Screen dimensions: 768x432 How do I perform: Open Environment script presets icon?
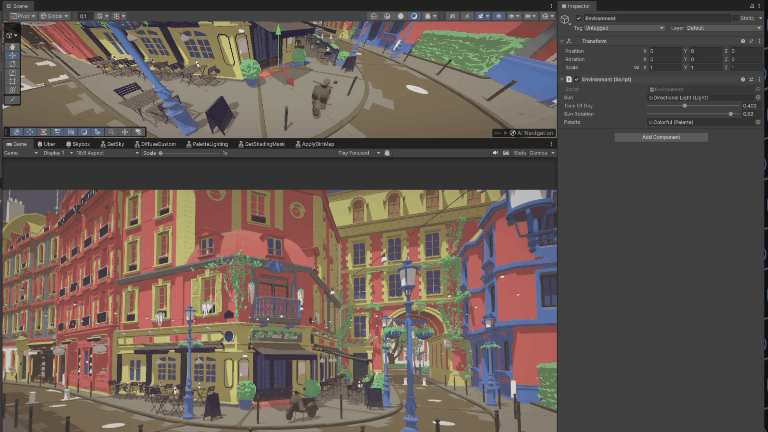coord(751,79)
